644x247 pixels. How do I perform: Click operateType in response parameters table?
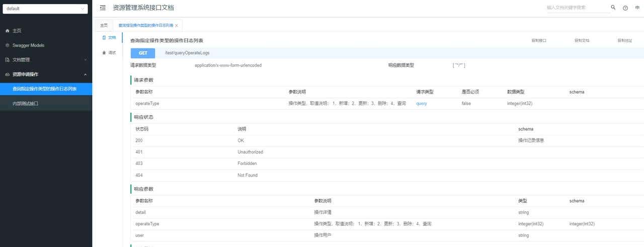[x=147, y=224]
